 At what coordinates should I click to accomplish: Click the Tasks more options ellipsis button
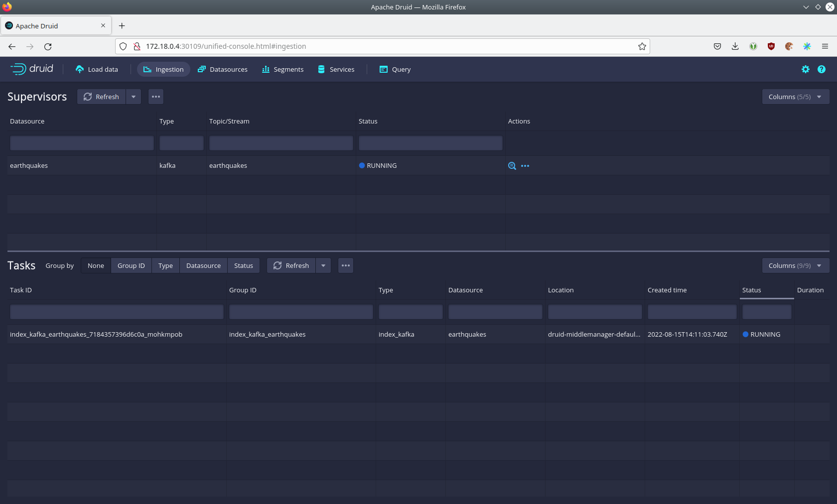(x=346, y=265)
